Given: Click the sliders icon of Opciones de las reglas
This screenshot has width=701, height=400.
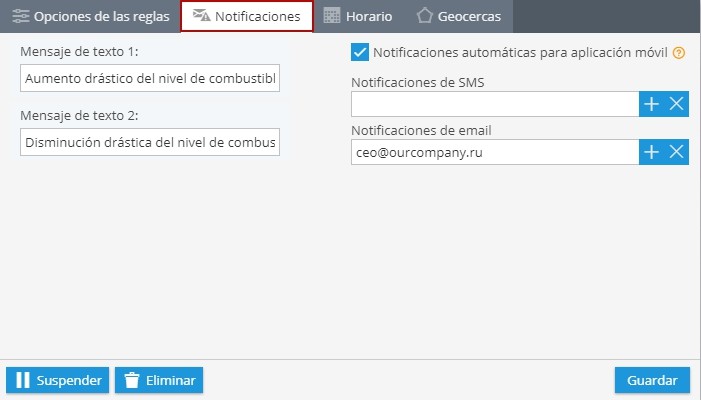Looking at the screenshot, I should click(21, 16).
